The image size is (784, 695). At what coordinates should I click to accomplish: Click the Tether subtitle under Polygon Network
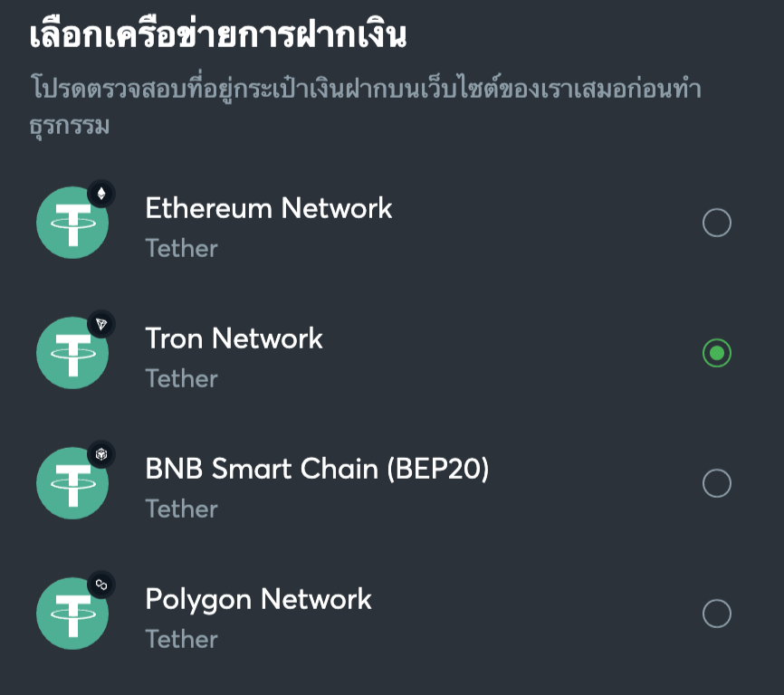click(x=181, y=639)
